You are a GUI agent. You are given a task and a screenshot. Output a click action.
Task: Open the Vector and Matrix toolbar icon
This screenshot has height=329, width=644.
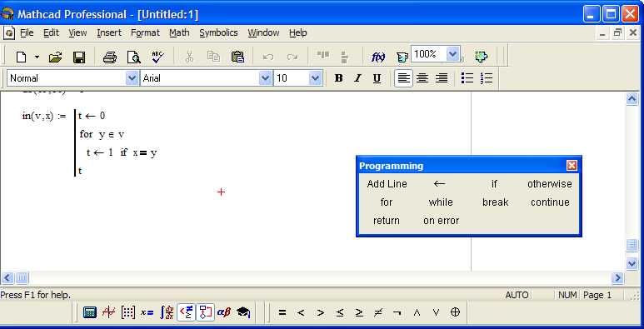[x=127, y=312]
